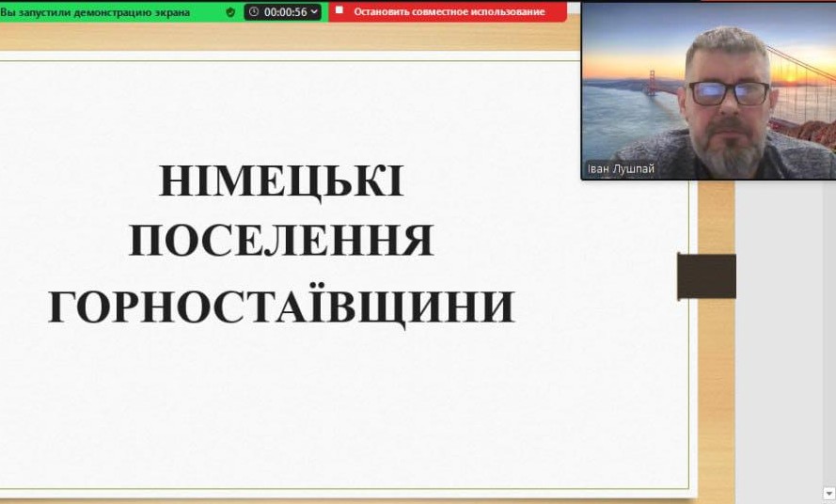Click the word НІМЕЦЬКІ in the slide title

281,181
